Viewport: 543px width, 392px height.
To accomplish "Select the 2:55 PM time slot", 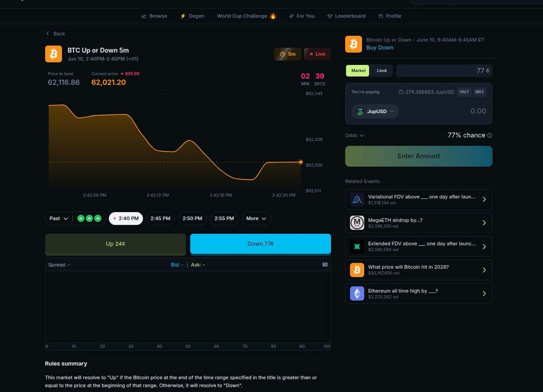I will [224, 218].
